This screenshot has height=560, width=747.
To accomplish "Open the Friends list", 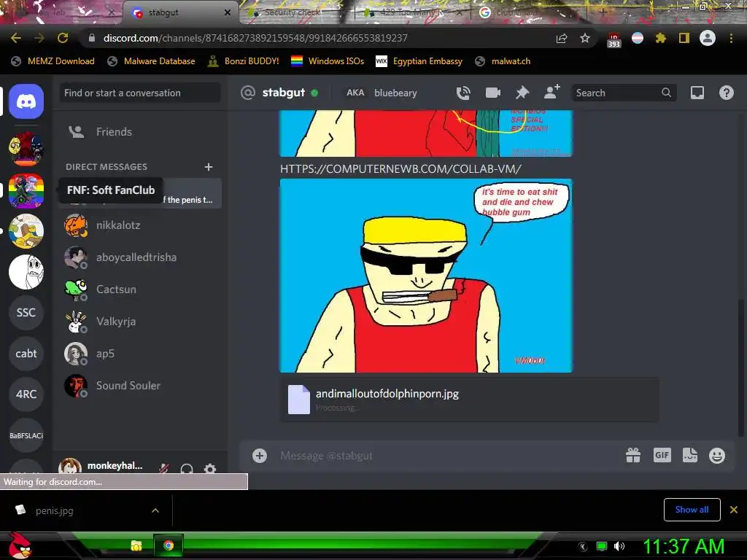I will (140, 132).
